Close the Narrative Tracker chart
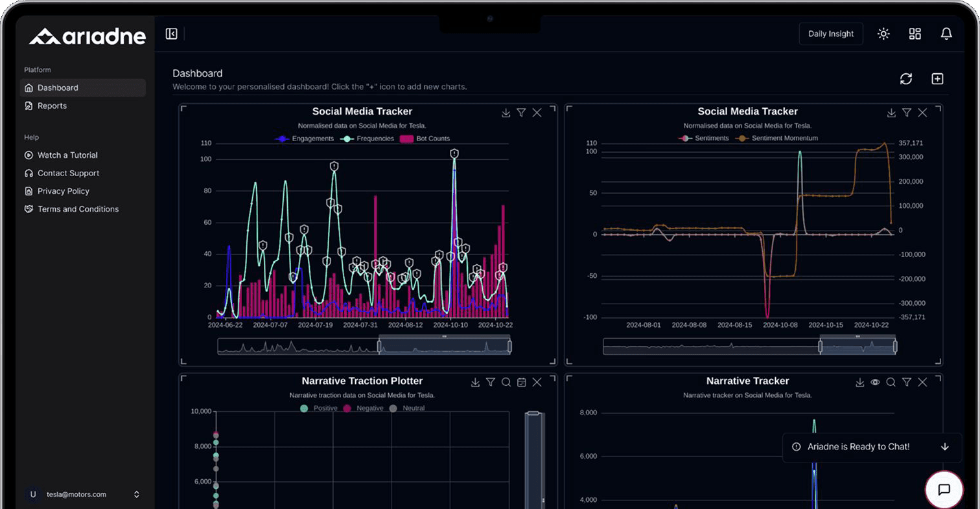 922,383
